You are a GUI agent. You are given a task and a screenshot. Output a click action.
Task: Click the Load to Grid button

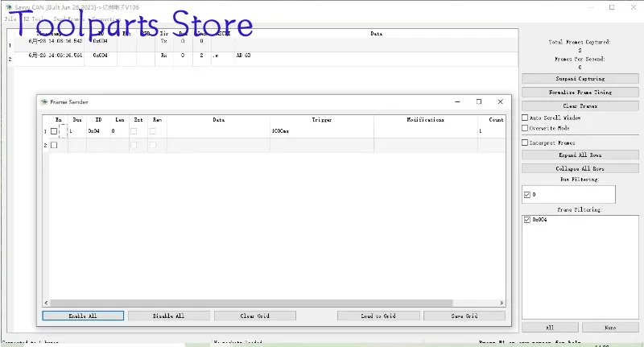(x=378, y=316)
